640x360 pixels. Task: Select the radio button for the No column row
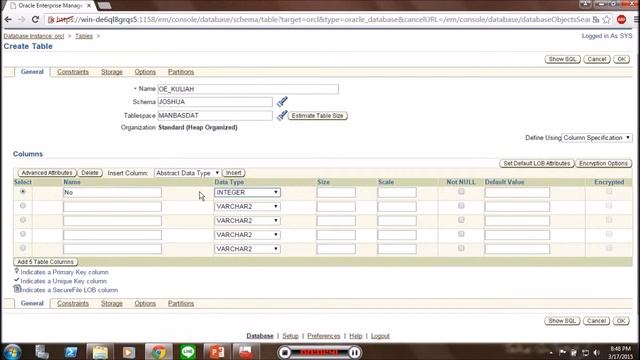click(23, 191)
